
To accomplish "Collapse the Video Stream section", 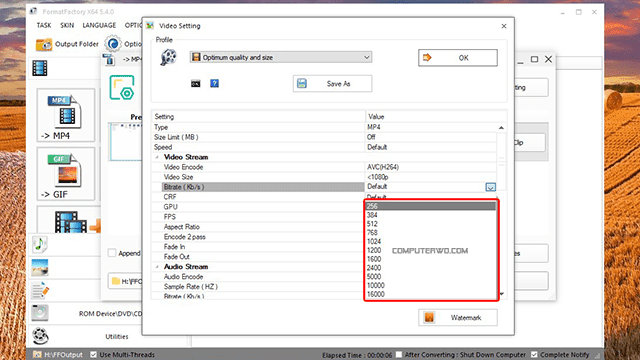I will click(x=157, y=157).
